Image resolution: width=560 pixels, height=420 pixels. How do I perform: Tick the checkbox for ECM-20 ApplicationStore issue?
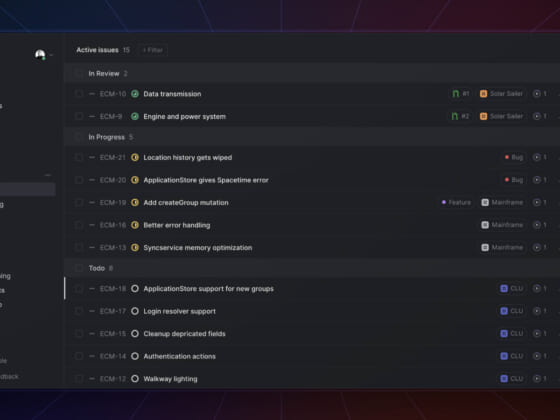pyautogui.click(x=79, y=180)
